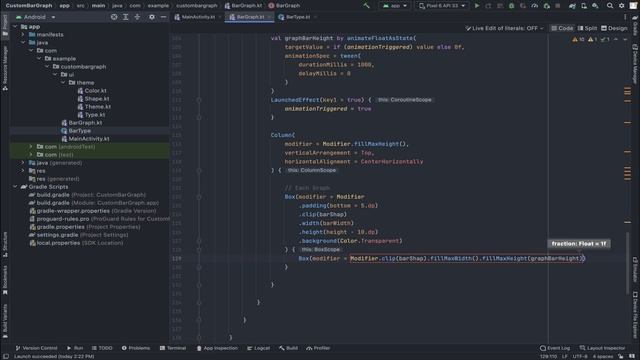Image resolution: width=640 pixels, height=360 pixels.
Task: Click the Stop square icon in toolbar
Action: pos(558,6)
